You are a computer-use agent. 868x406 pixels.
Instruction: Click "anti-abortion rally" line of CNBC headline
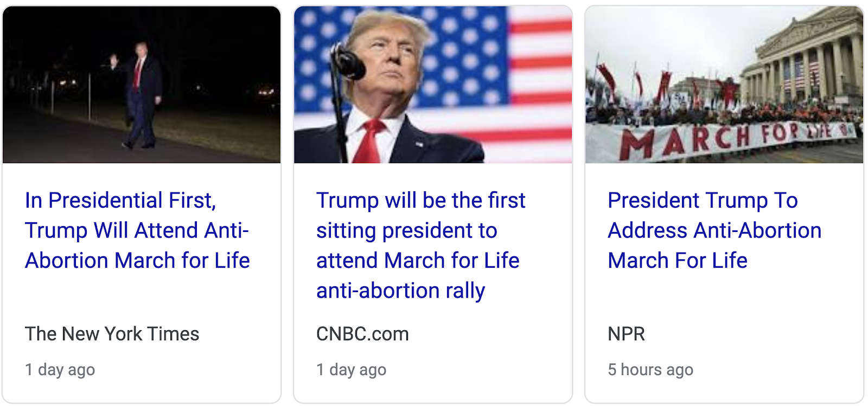pyautogui.click(x=400, y=291)
